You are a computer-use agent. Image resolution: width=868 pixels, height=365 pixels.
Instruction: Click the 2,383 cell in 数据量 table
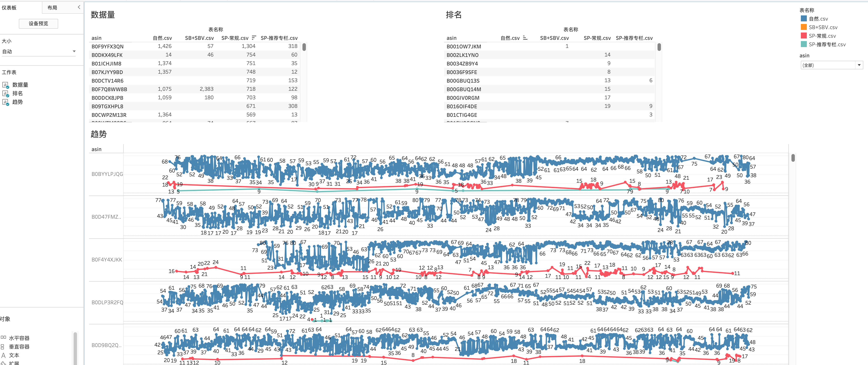coord(207,89)
